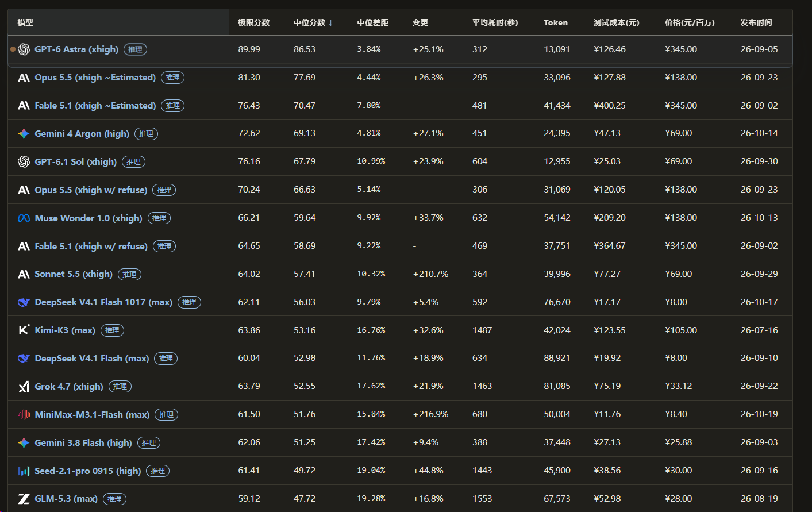Sort table by 价格(元/百万) column header

tap(690, 22)
